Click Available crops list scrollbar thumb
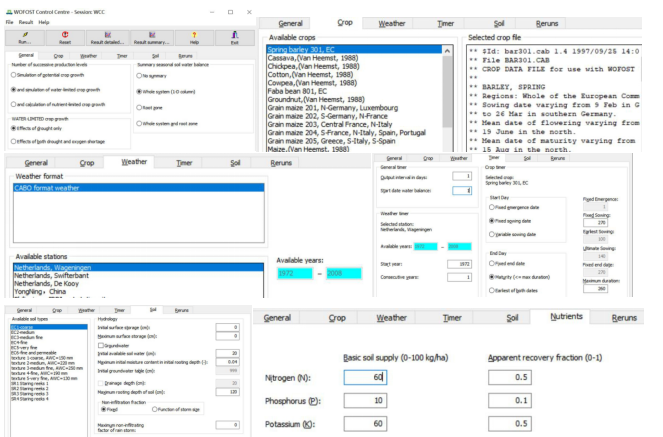663x437 pixels. click(447, 91)
